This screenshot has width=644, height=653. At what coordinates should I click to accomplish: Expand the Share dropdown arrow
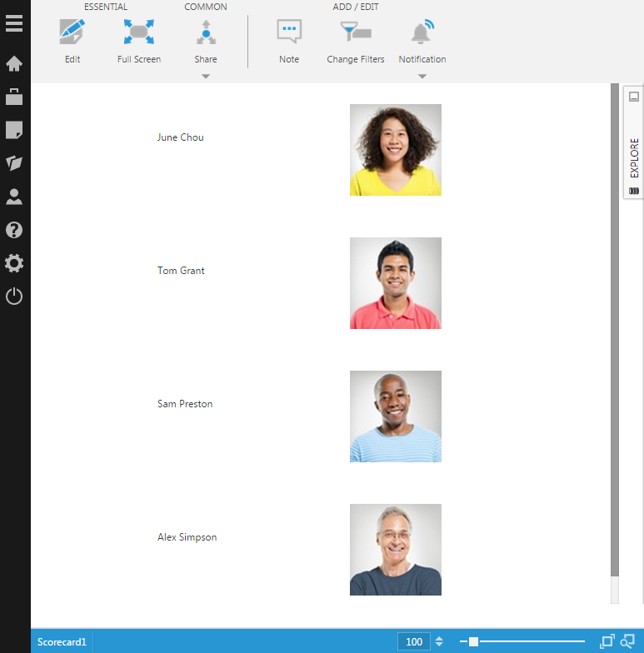tap(206, 77)
